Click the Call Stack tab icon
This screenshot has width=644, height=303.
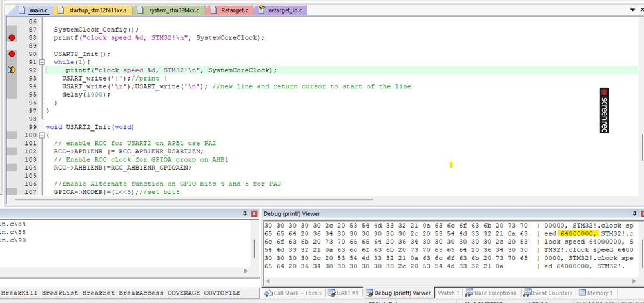coord(269,293)
